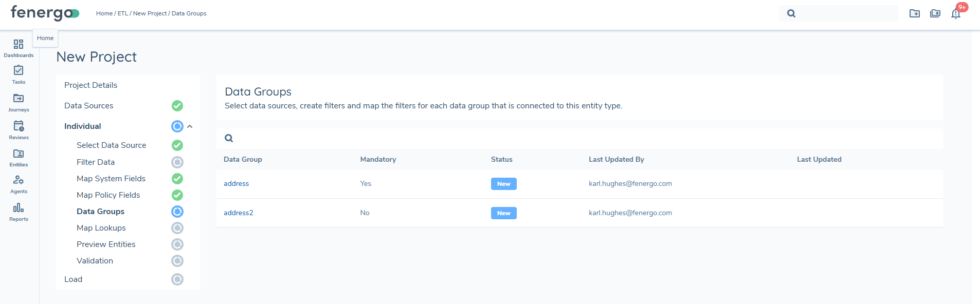Click the ETL breadcrumb link
Viewport: 980px width, 304px height.
(122, 13)
